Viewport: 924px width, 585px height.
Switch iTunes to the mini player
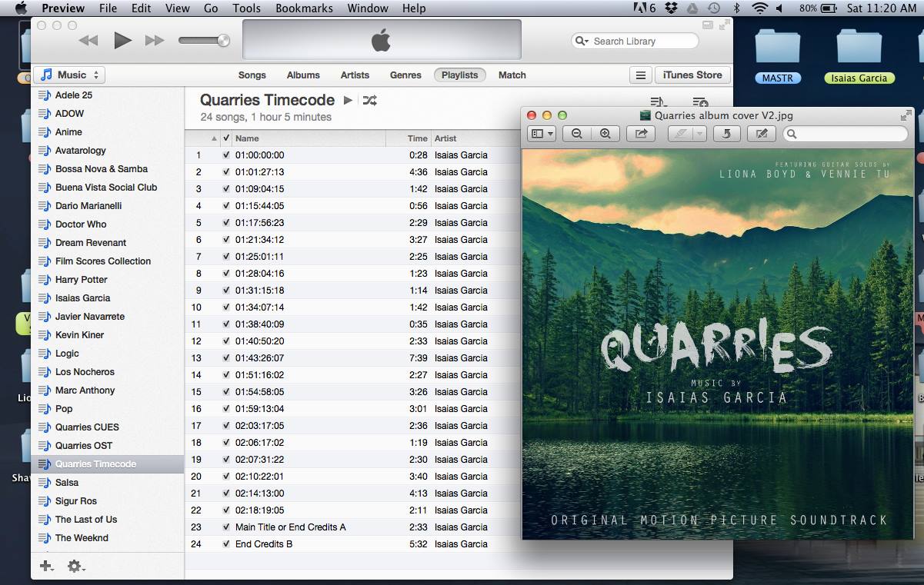click(x=708, y=25)
